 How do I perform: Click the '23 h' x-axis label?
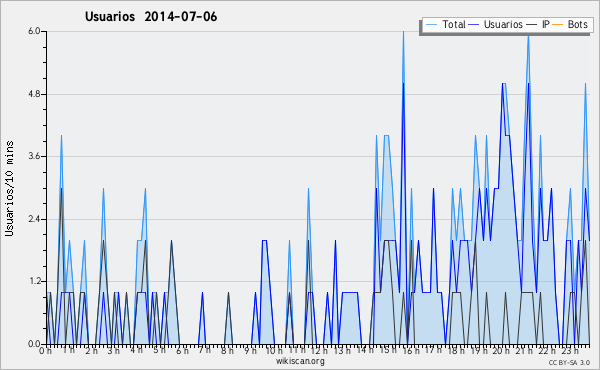pyautogui.click(x=570, y=350)
